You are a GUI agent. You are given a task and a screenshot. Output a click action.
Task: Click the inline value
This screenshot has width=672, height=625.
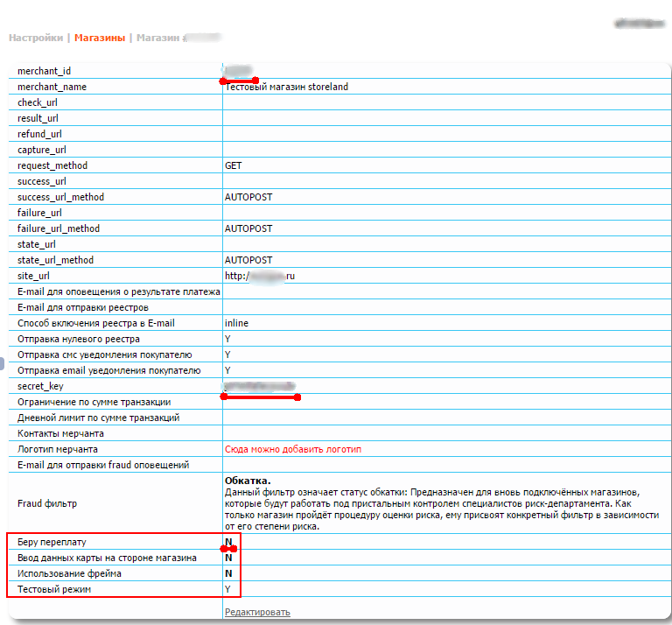point(236,323)
